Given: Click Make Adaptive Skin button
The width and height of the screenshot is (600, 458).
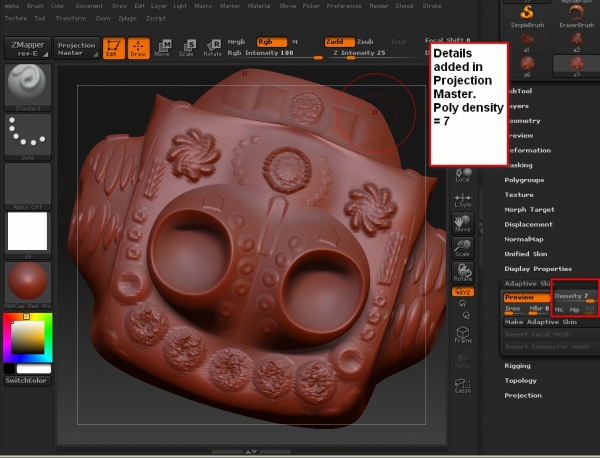Looking at the screenshot, I should [551, 322].
